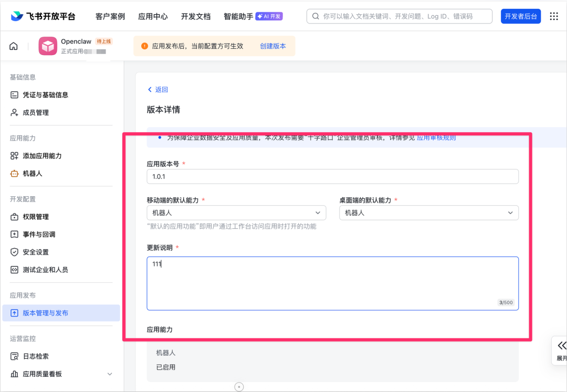Switch to the 开发文档 menu item
Screen dimensions: 567x392
tap(196, 16)
